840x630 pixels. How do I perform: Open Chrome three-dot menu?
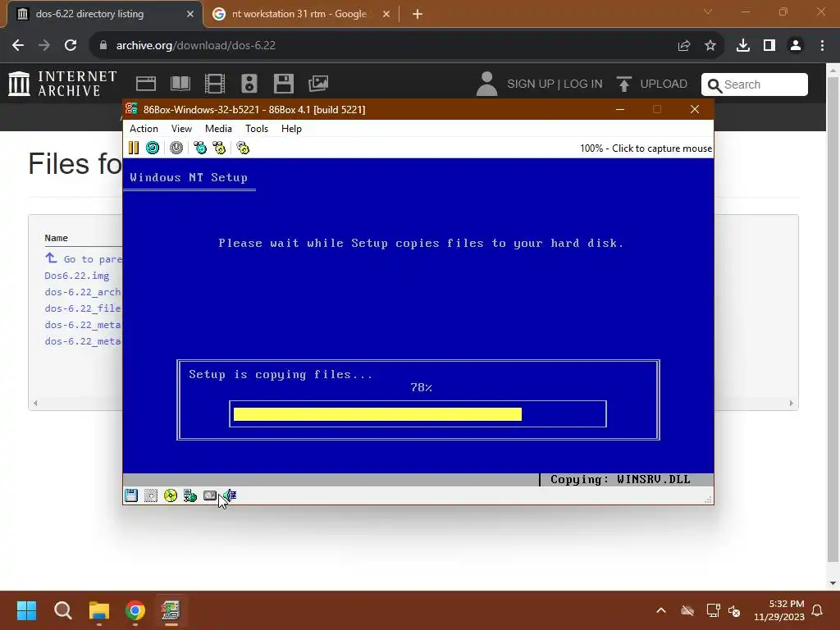tap(822, 46)
